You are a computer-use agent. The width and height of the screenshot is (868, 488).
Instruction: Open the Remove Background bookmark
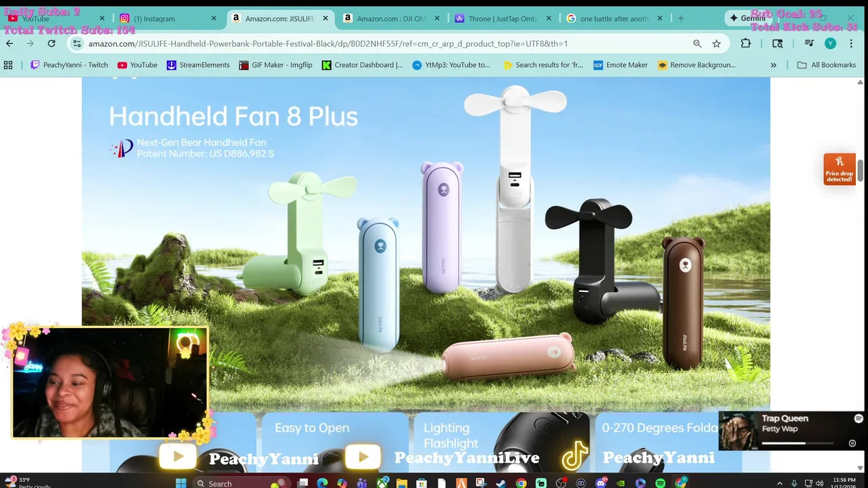pyautogui.click(x=696, y=65)
